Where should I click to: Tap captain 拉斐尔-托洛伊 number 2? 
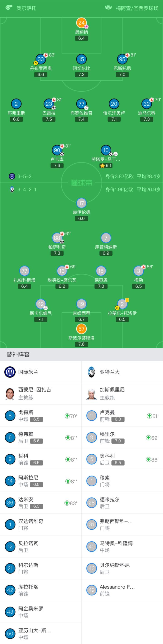(x=122, y=304)
